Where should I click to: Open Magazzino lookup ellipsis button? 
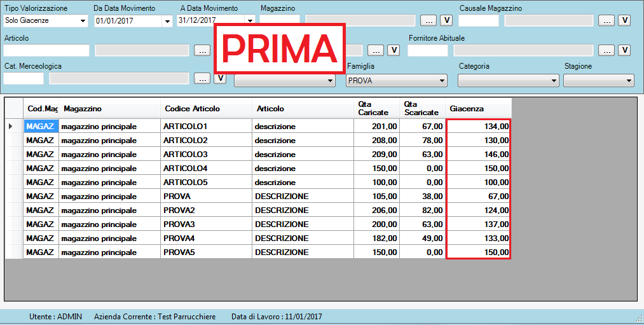pos(428,20)
